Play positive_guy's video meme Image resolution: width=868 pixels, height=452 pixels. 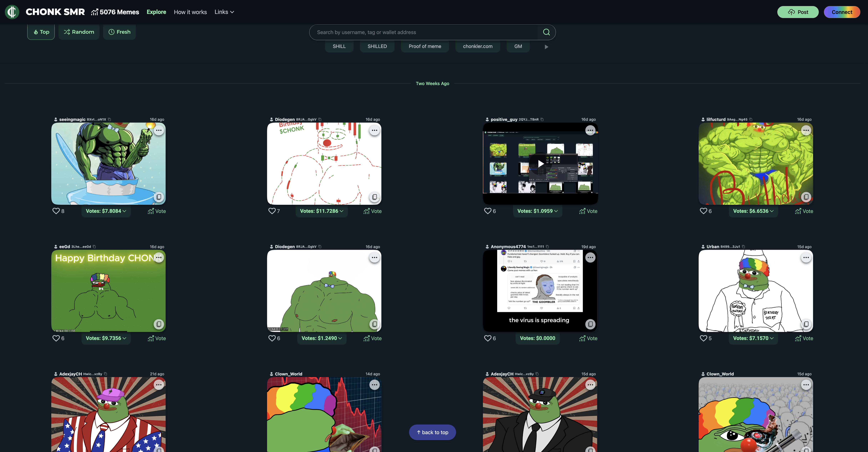point(540,164)
